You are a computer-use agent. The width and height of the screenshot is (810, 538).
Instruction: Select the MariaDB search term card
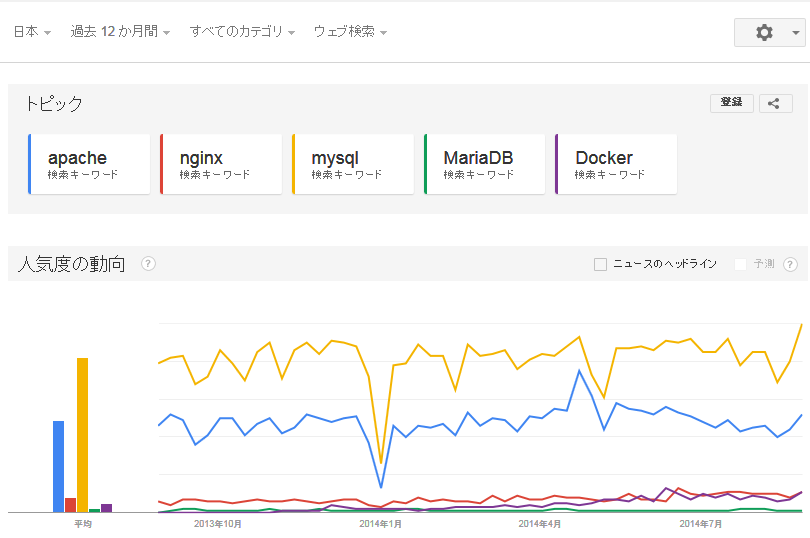(486, 164)
